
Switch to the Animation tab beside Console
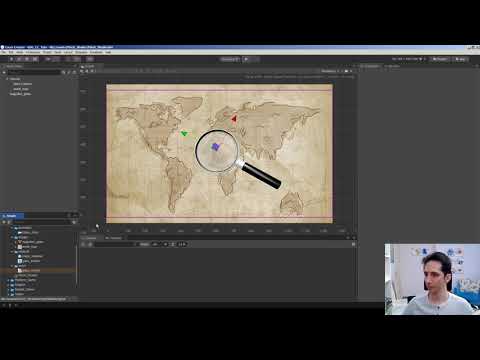(113, 238)
